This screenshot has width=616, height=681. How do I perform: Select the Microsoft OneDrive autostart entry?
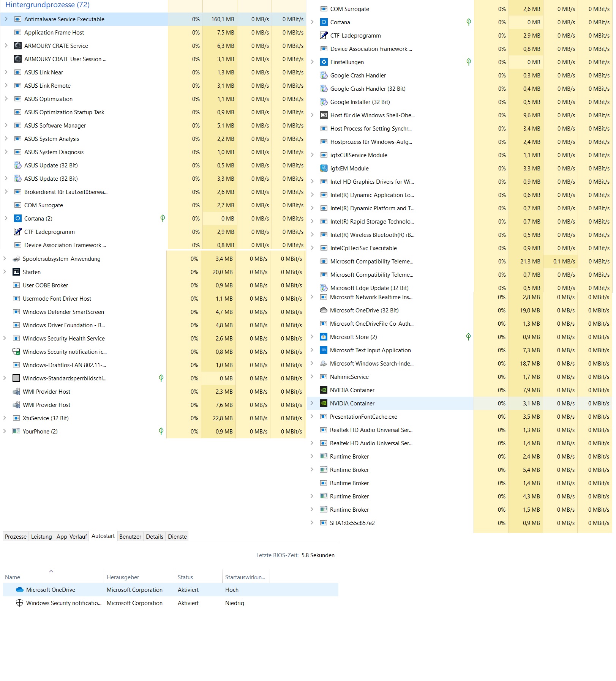pos(171,590)
